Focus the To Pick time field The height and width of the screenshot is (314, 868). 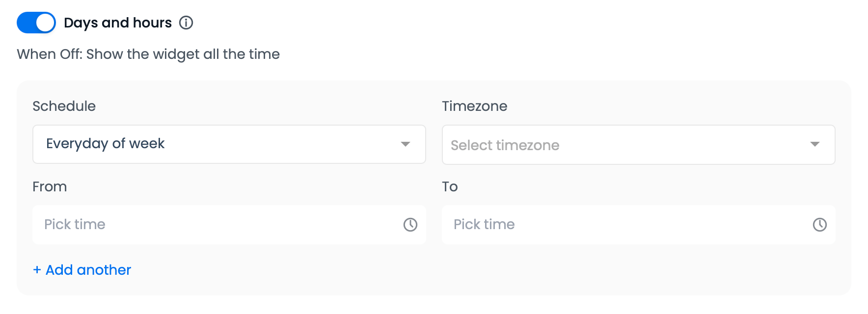tap(624, 225)
